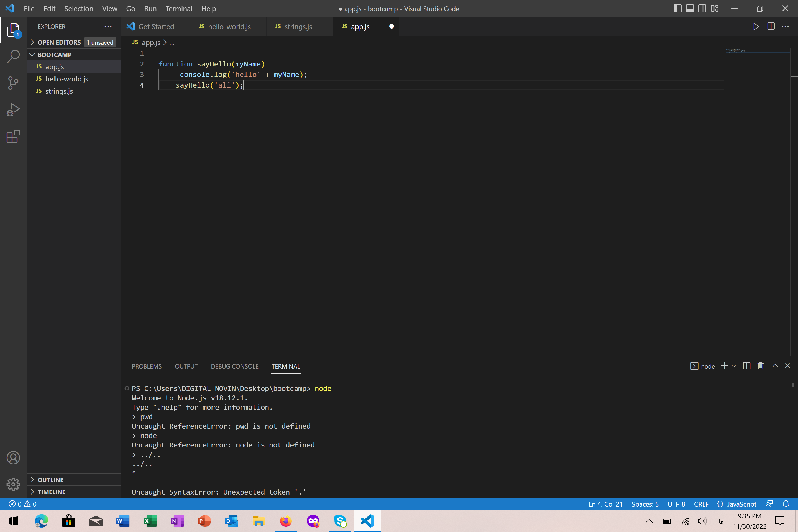
Task: Expand the OUTLINE section
Action: (50, 479)
